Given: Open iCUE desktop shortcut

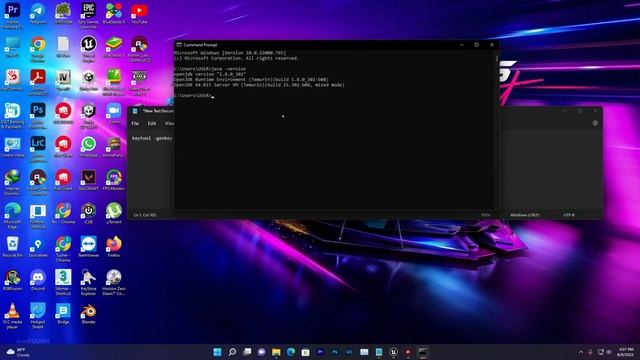Looking at the screenshot, I should [x=88, y=214].
